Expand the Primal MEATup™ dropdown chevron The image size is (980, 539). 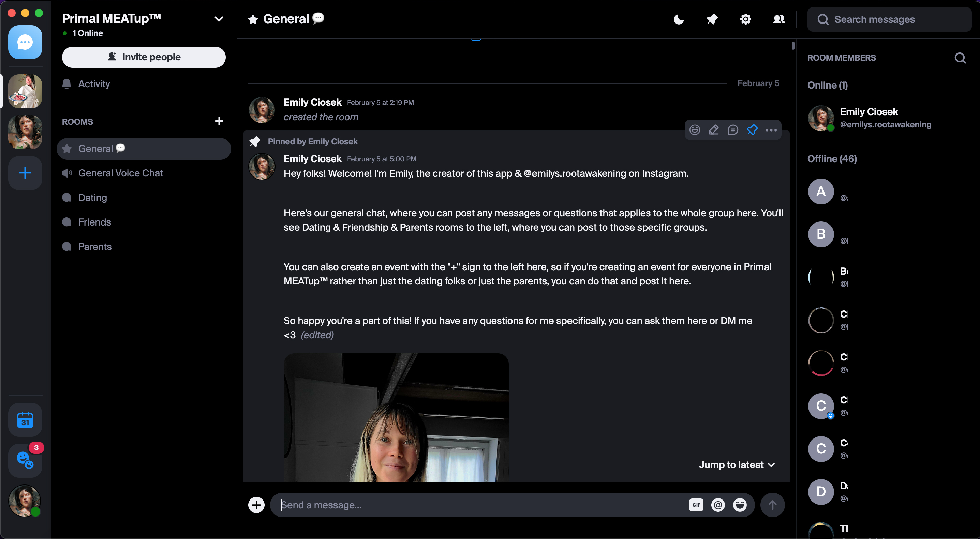pos(219,19)
